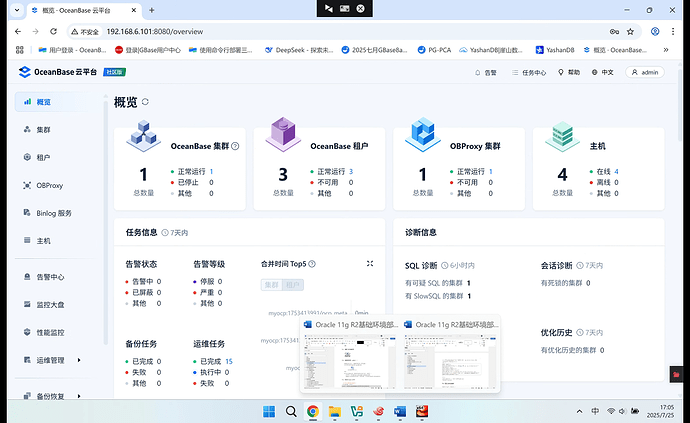
Task: Open the new tab plus button
Action: [x=151, y=10]
